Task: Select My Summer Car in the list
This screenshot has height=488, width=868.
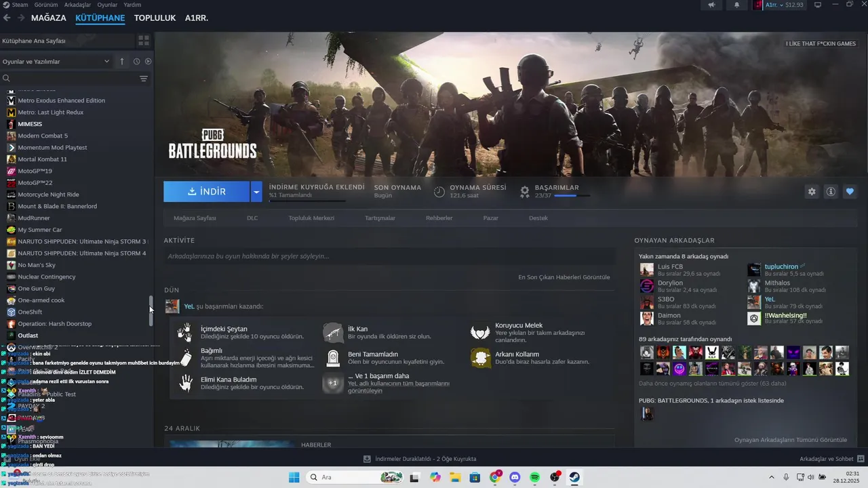Action: (39, 230)
